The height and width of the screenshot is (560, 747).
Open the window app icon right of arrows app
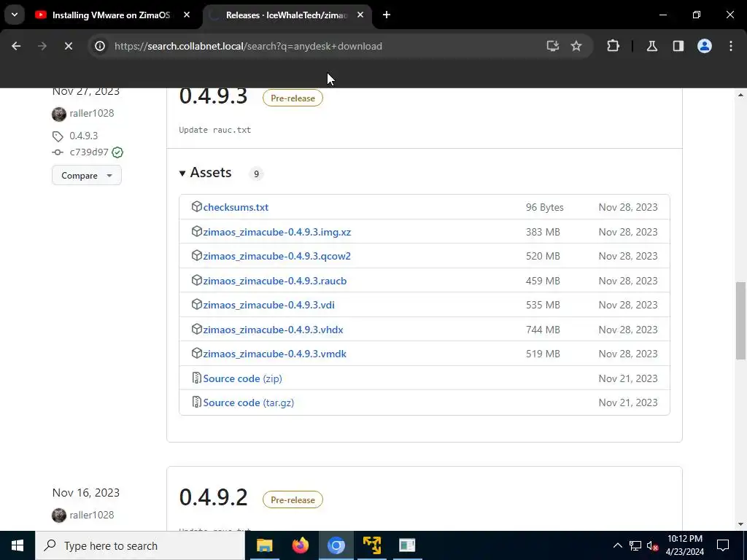407,545
